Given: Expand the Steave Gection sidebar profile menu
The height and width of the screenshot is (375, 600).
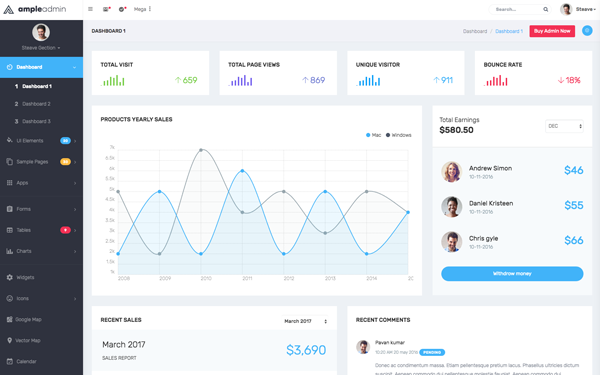Looking at the screenshot, I should [x=41, y=48].
